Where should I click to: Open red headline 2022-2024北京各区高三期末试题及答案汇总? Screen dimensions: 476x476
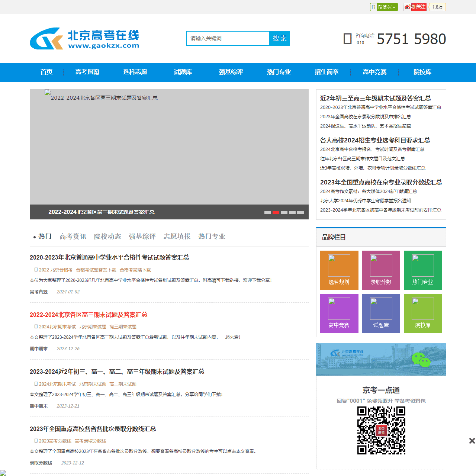click(x=89, y=315)
